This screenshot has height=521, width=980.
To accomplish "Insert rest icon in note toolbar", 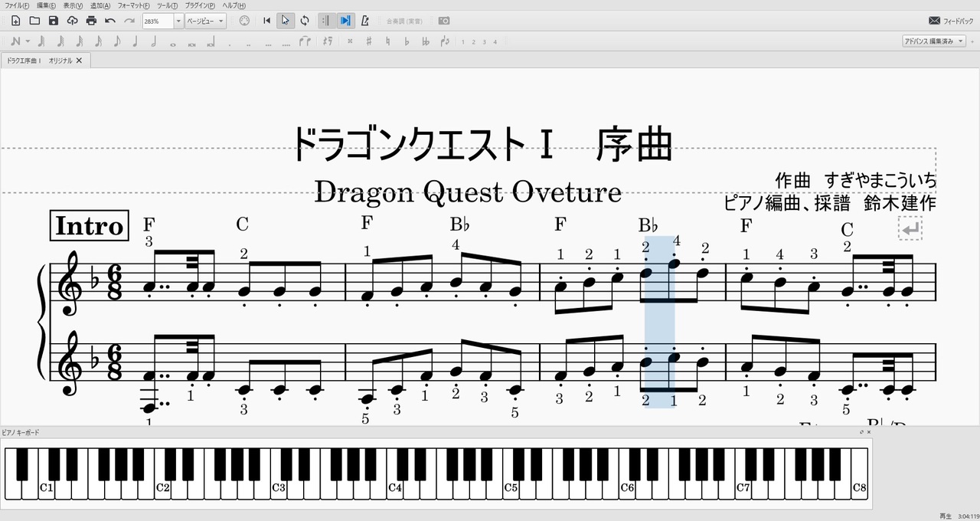I will point(328,41).
